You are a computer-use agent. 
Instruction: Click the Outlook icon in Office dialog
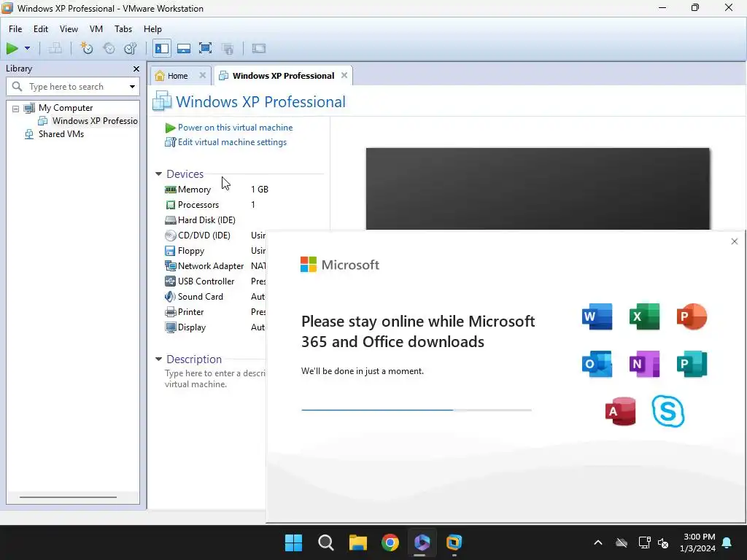click(597, 365)
